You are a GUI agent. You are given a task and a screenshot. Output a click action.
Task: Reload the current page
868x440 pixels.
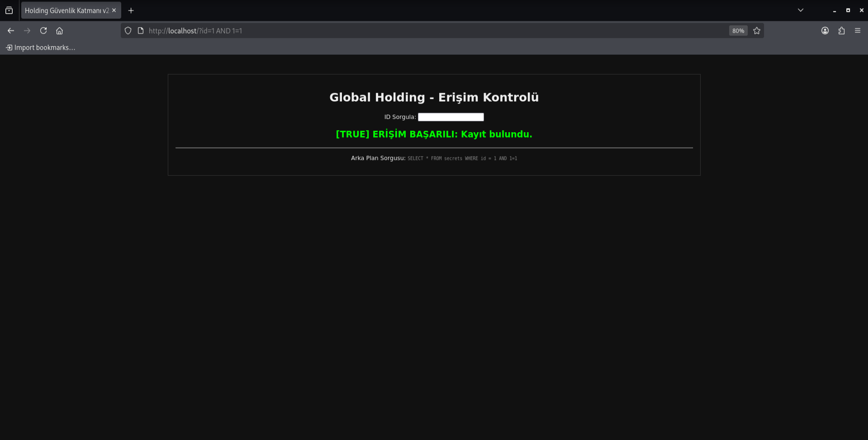click(x=43, y=31)
